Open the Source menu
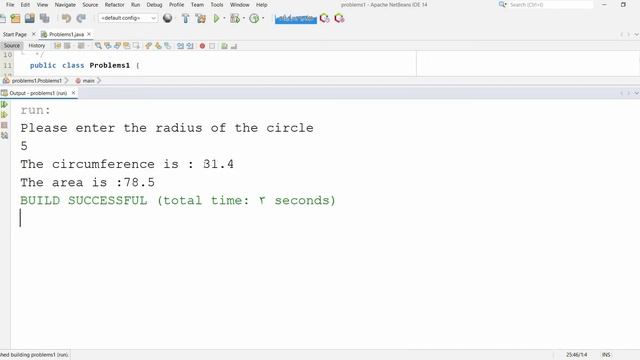 90,5
